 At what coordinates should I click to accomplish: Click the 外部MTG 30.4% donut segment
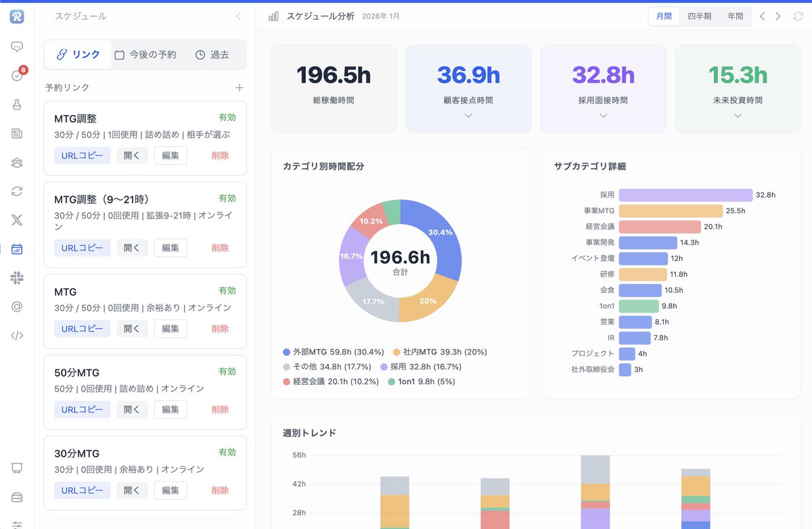point(440,233)
